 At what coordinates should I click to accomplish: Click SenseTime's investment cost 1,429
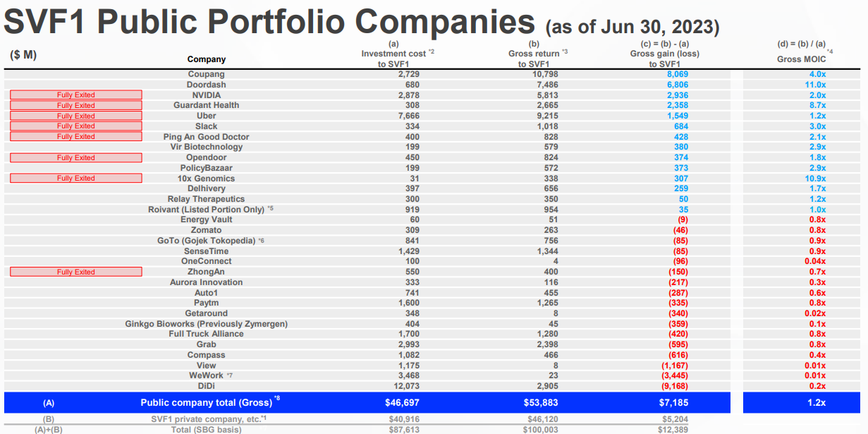408,251
